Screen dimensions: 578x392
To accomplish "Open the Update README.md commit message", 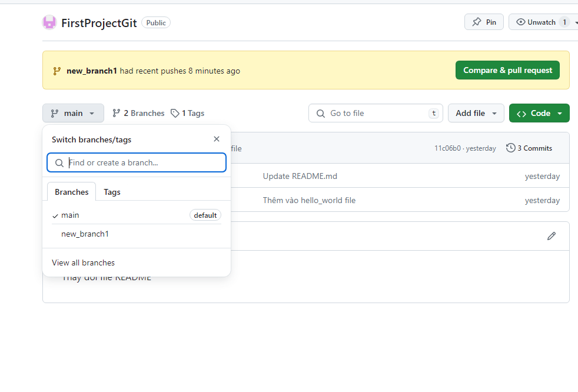I will coord(300,176).
